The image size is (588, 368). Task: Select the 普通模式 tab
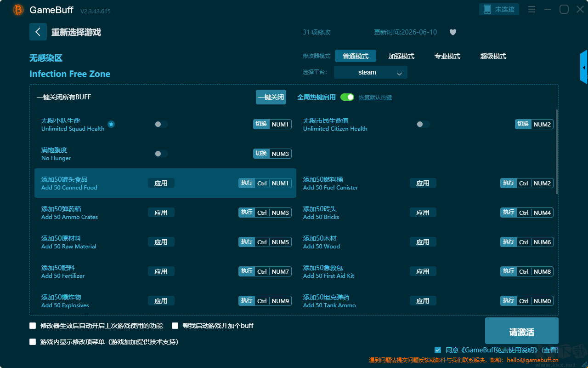356,56
